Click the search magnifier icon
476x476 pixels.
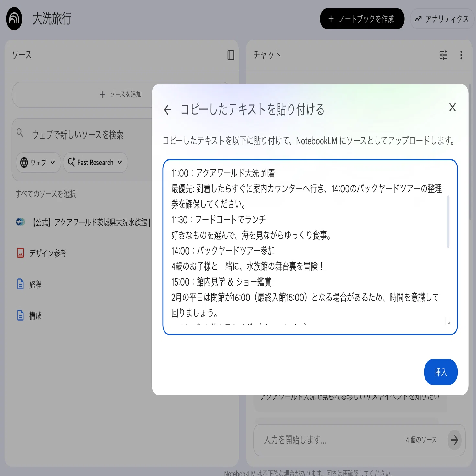pos(20,133)
